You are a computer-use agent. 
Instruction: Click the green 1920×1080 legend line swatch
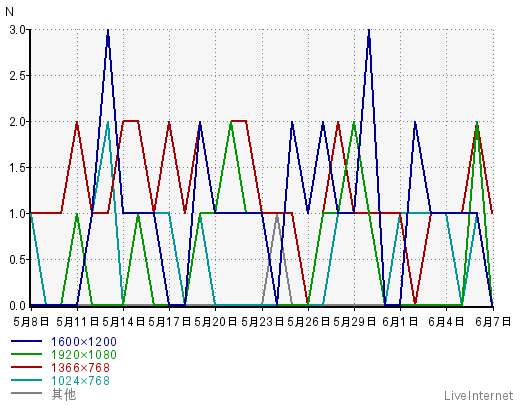[27, 354]
